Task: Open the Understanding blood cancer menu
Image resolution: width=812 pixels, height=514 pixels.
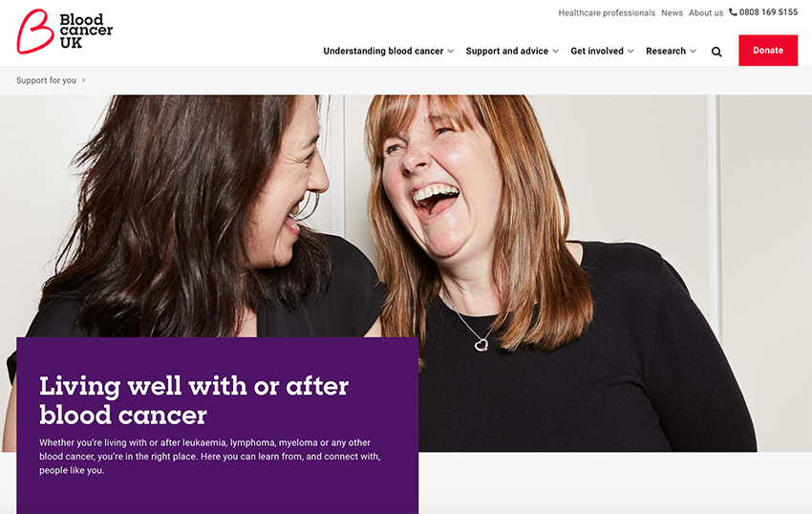Action: click(x=383, y=51)
